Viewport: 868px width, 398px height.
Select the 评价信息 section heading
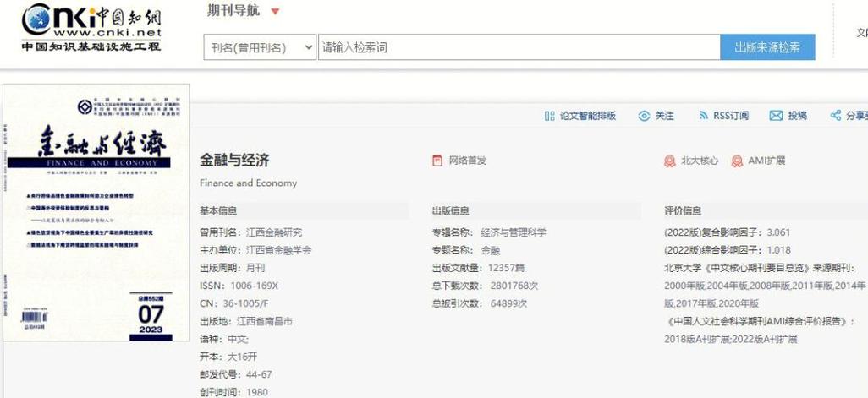[683, 210]
